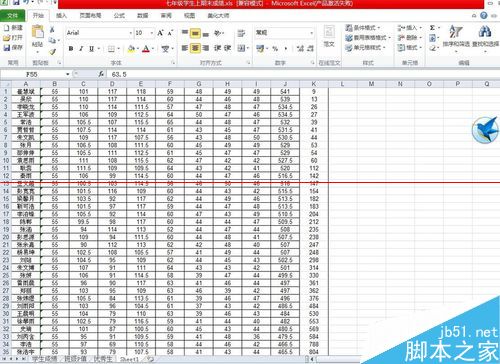Open the number format dropdown
The height and width of the screenshot is (364, 500).
pos(312,33)
